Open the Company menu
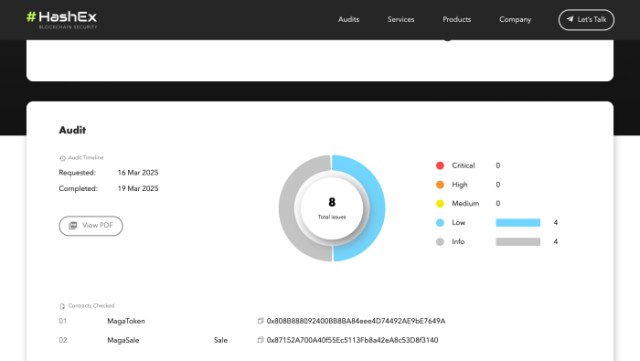 point(515,20)
